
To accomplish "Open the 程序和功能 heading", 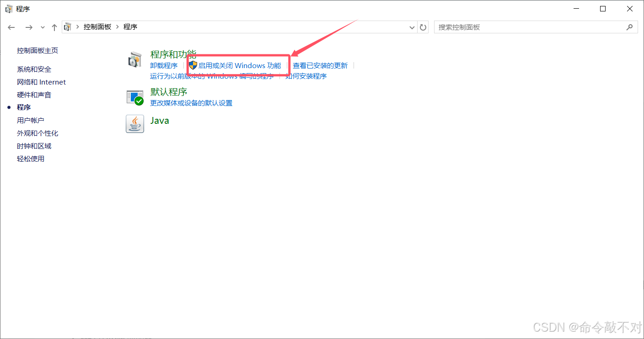I will click(x=173, y=54).
